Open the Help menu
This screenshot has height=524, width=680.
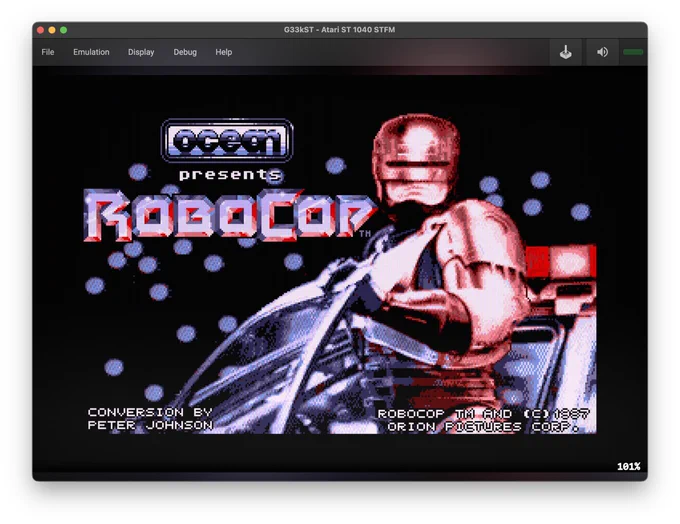pyautogui.click(x=224, y=52)
